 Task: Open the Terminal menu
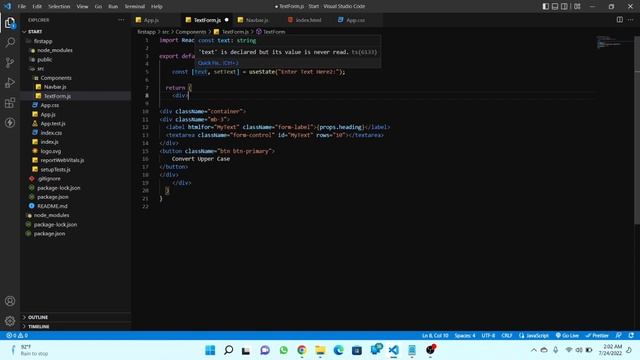(135, 7)
